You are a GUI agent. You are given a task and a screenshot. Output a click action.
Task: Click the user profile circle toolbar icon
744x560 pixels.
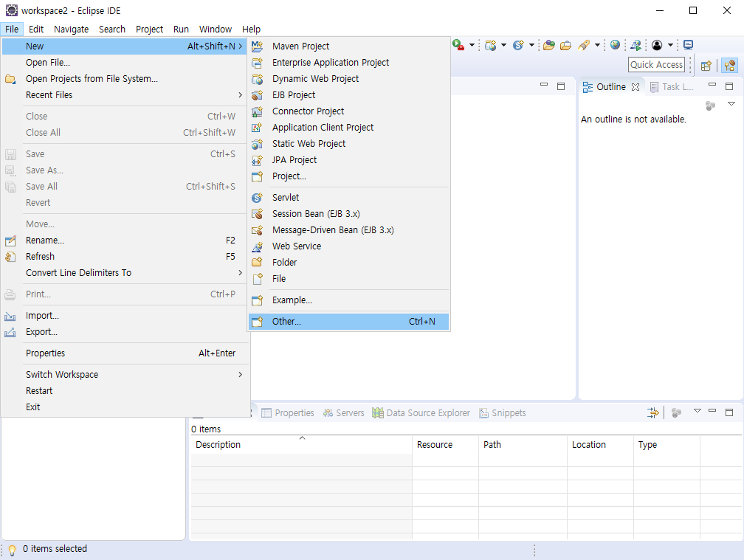(657, 45)
